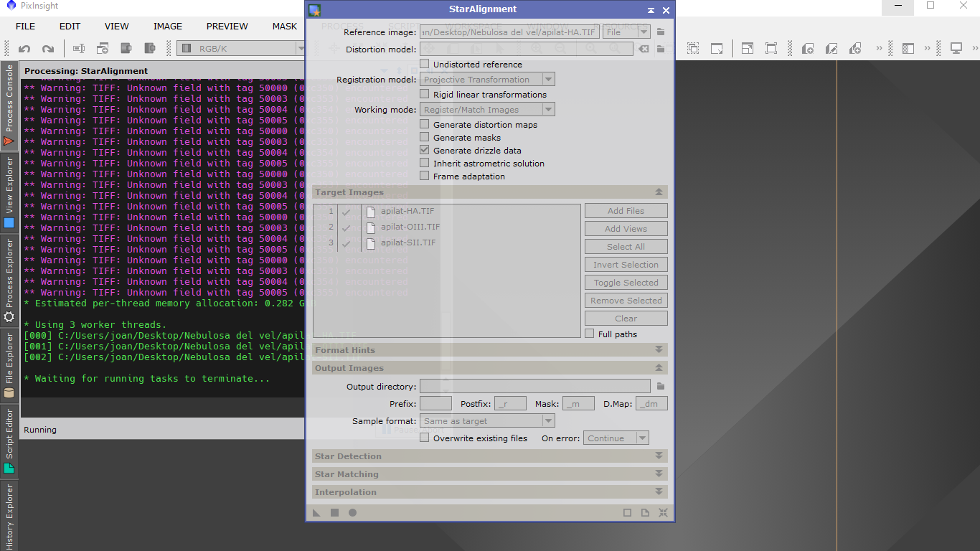
Task: Open the EDIT menu
Action: coord(70,27)
